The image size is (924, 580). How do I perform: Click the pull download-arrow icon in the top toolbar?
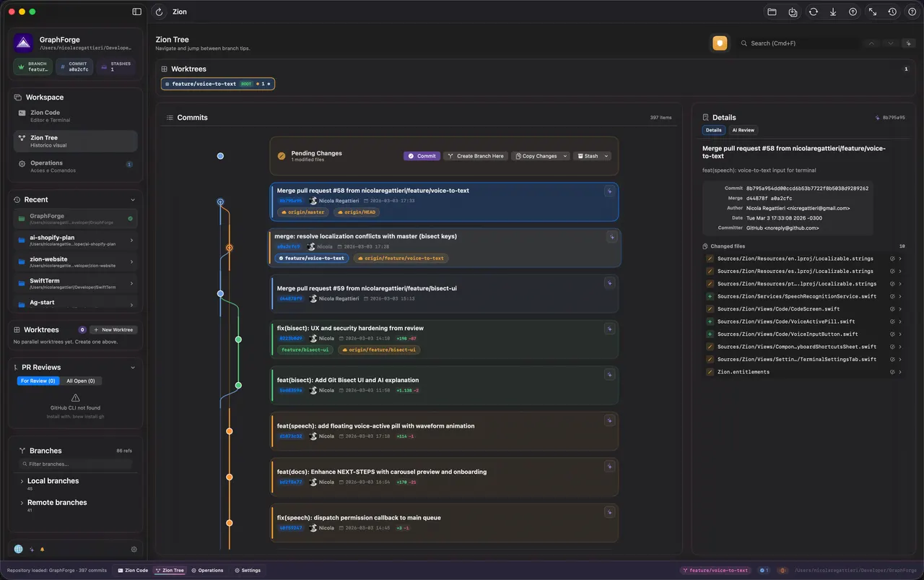click(x=833, y=12)
